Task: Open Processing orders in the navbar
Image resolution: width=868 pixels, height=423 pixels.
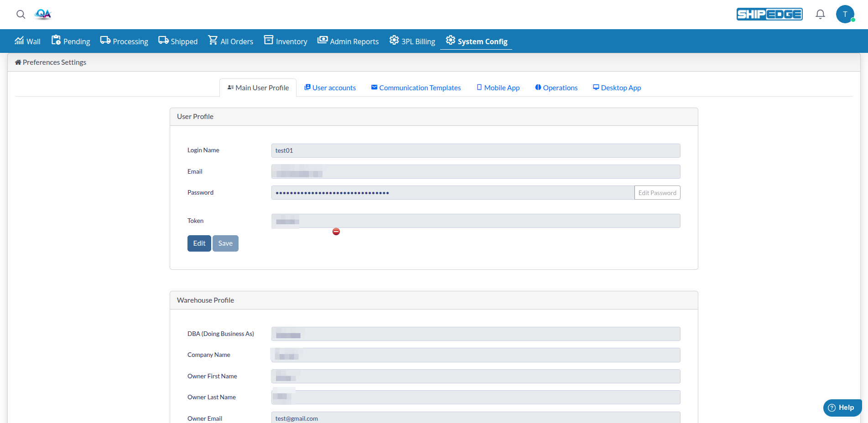Action: coord(124,41)
